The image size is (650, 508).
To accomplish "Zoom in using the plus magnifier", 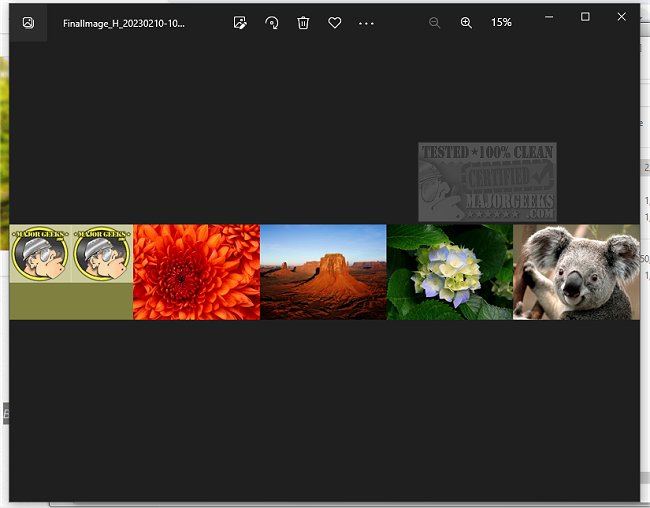I will pos(466,22).
